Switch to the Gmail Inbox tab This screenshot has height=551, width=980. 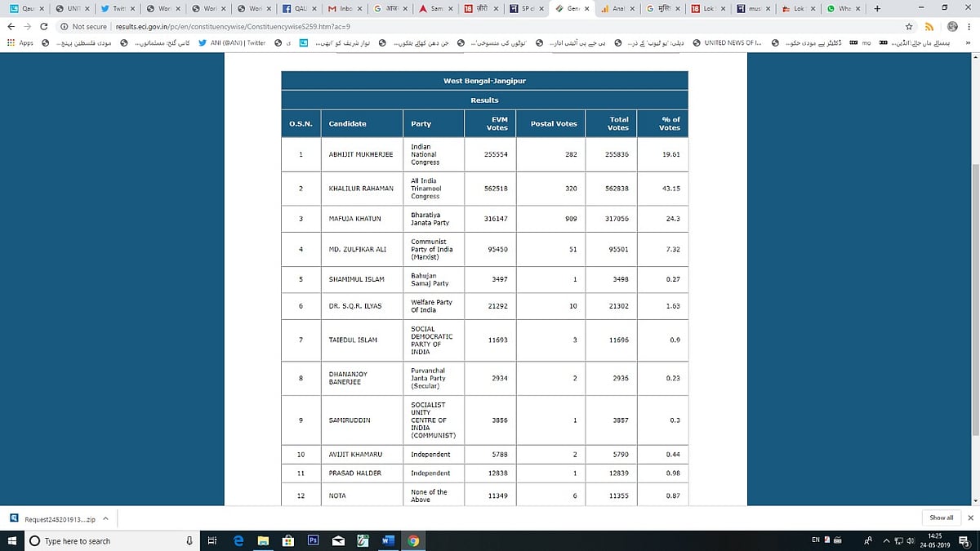tap(341, 8)
